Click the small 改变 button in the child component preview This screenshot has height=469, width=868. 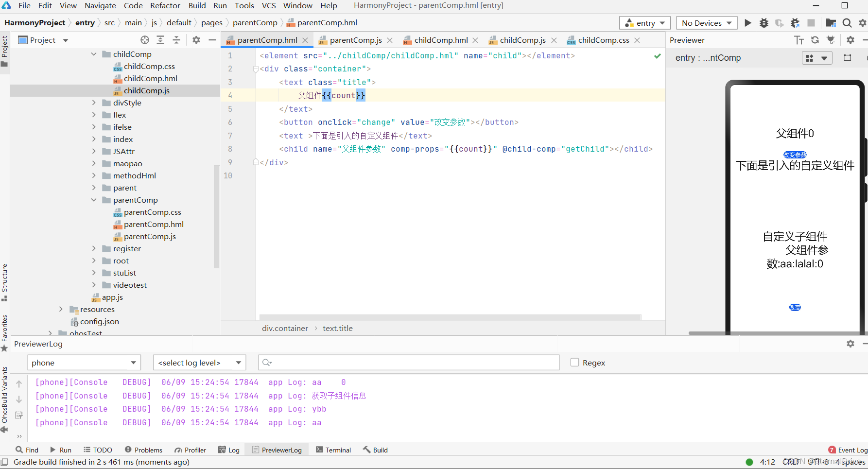pyautogui.click(x=795, y=307)
